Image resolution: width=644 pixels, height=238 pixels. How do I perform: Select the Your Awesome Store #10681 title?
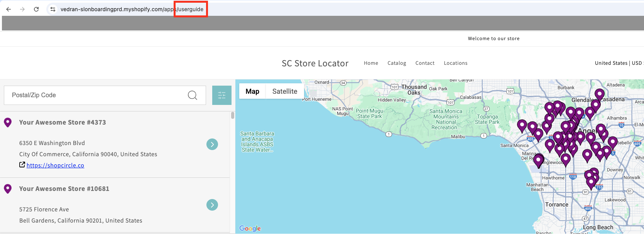pos(64,189)
